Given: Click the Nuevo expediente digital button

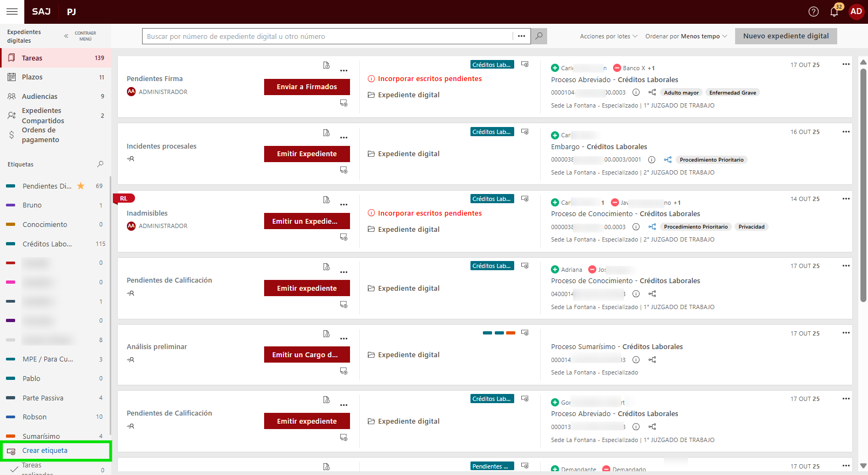Looking at the screenshot, I should coord(785,36).
